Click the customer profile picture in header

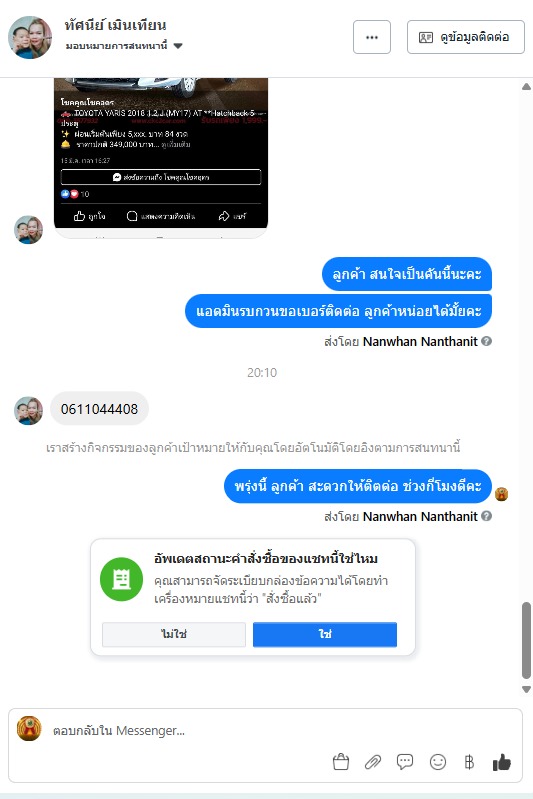point(30,38)
